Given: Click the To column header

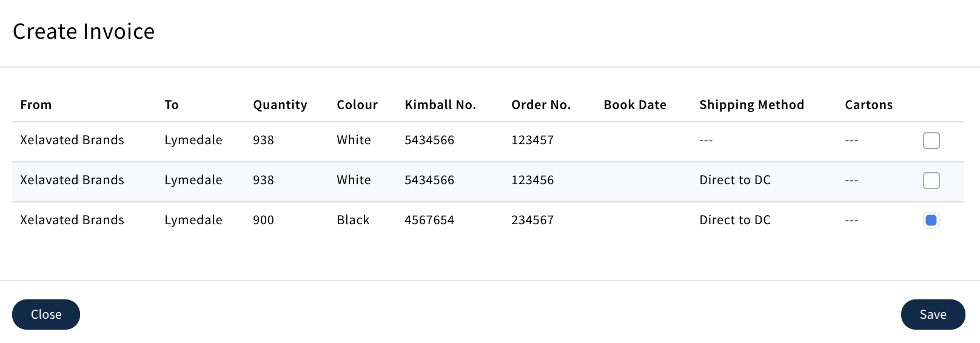Looking at the screenshot, I should click(x=172, y=105).
